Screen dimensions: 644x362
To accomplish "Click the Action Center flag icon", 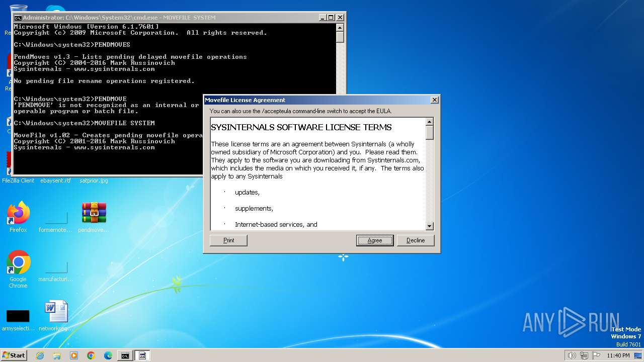I will click(x=596, y=355).
